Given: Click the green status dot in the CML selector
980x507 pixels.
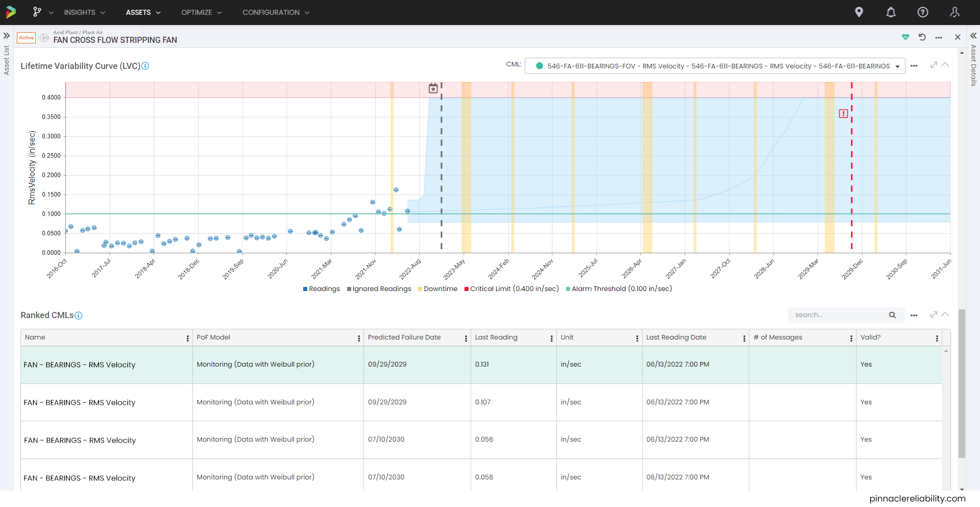Looking at the screenshot, I should 539,66.
